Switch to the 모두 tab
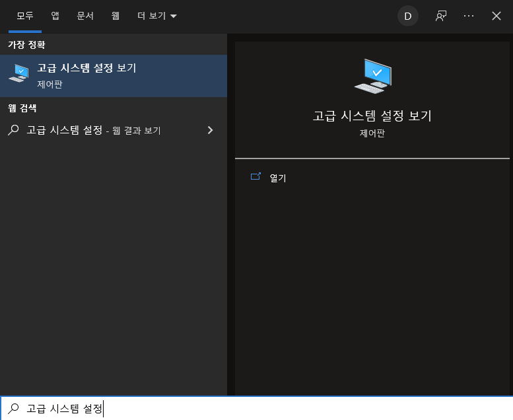513x420 pixels. click(x=25, y=16)
